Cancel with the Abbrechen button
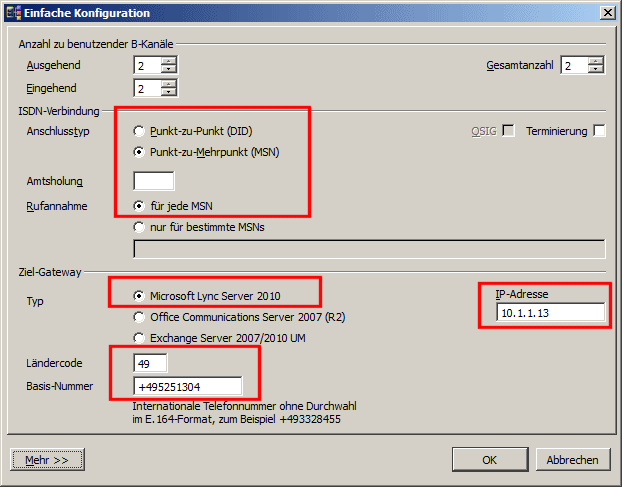622x487 pixels. [573, 460]
